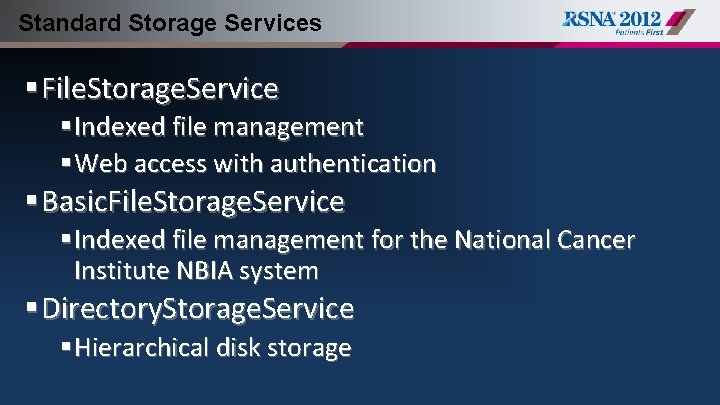Click the bullet before Hierarchical disk storage
This screenshot has height=405, width=720.
(x=66, y=346)
